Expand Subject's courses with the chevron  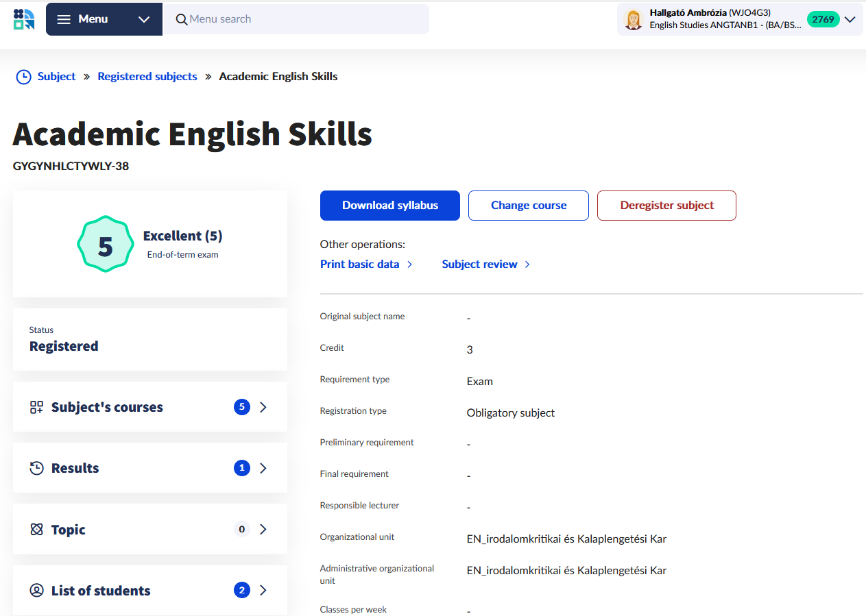[x=263, y=407]
